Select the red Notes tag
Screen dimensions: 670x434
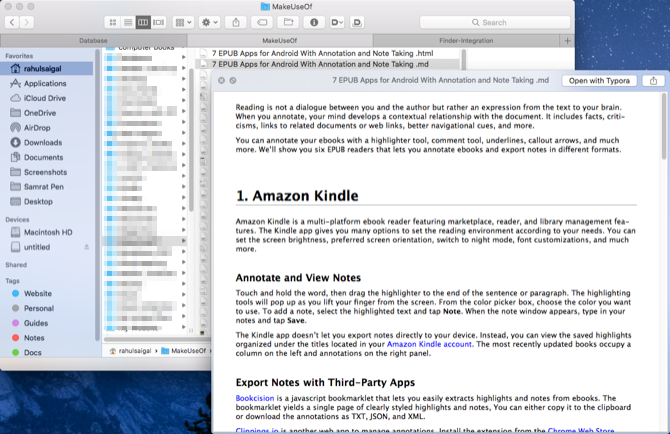coord(34,338)
